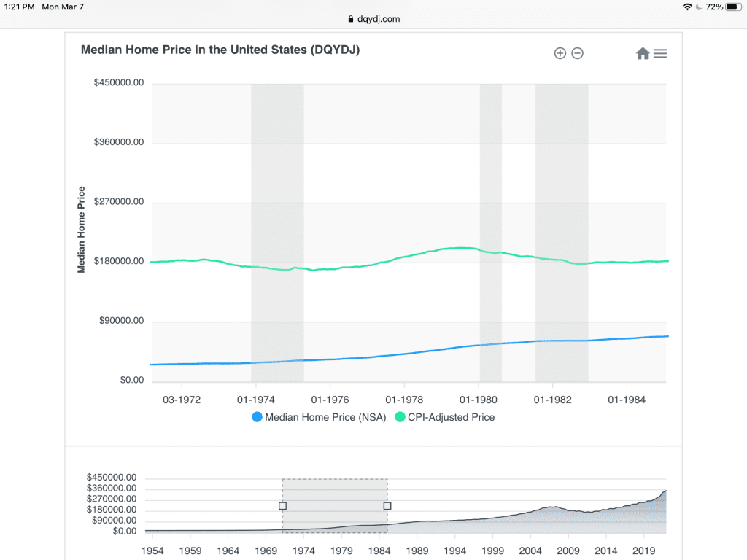Tap the Wi-Fi status icon
This screenshot has height=560, width=747.
point(686,7)
